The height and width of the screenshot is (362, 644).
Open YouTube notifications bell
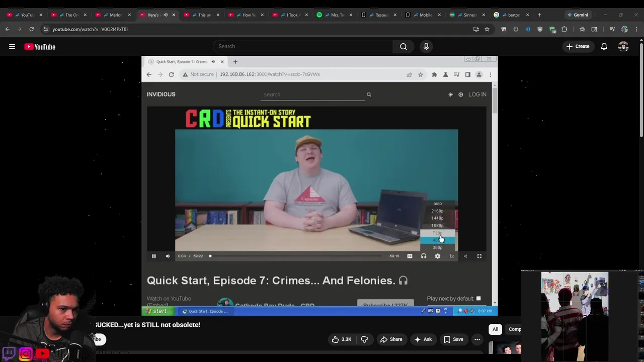(604, 47)
